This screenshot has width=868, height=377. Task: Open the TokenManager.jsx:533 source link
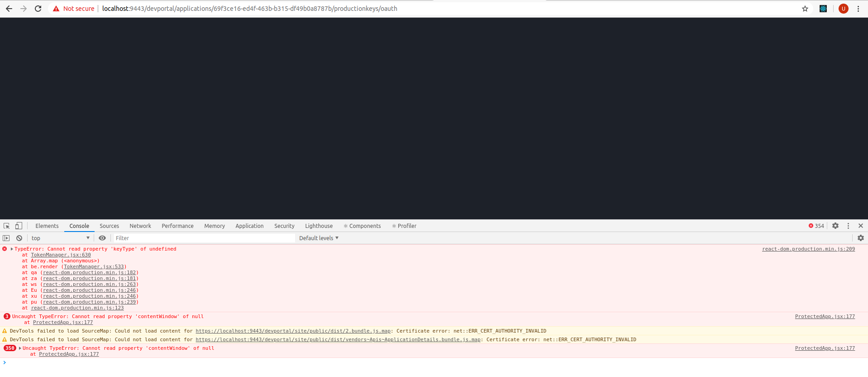coord(94,266)
